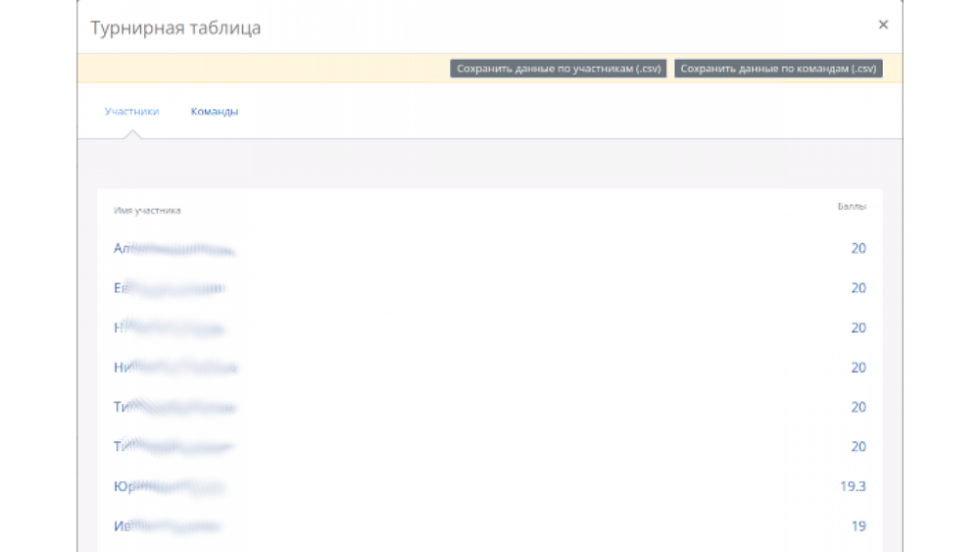
Task: Click score 20 in the Ев row
Action: [x=858, y=288]
